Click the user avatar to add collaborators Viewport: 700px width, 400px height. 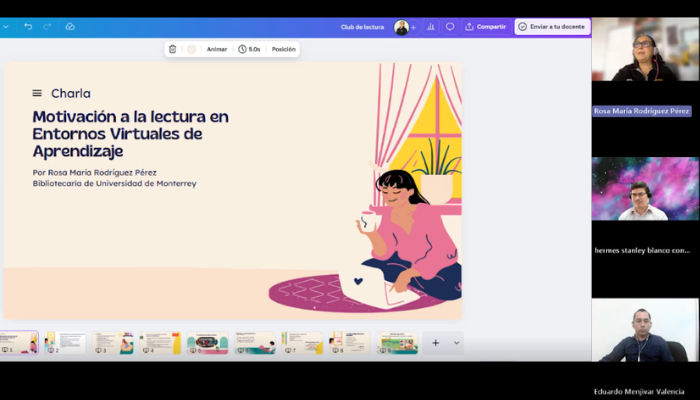(402, 27)
